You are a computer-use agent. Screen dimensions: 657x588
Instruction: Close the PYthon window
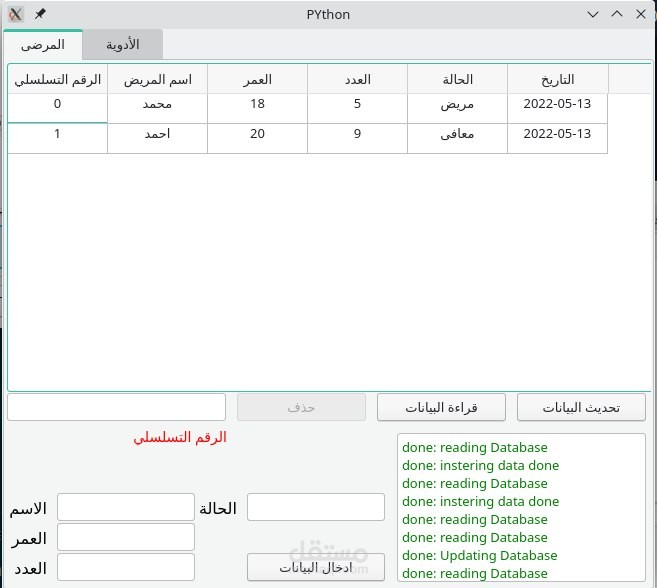coord(641,14)
